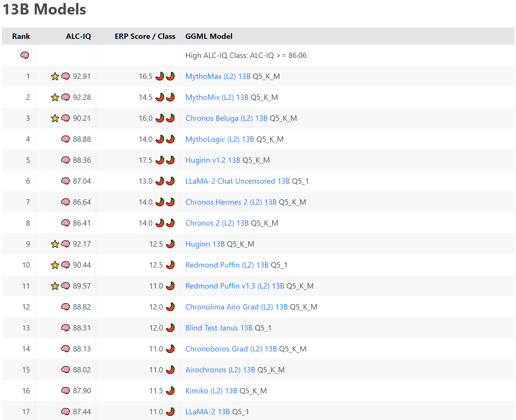The width and height of the screenshot is (516, 420).
Task: Click the gold star next to score 89.57
Action: pyautogui.click(x=55, y=286)
